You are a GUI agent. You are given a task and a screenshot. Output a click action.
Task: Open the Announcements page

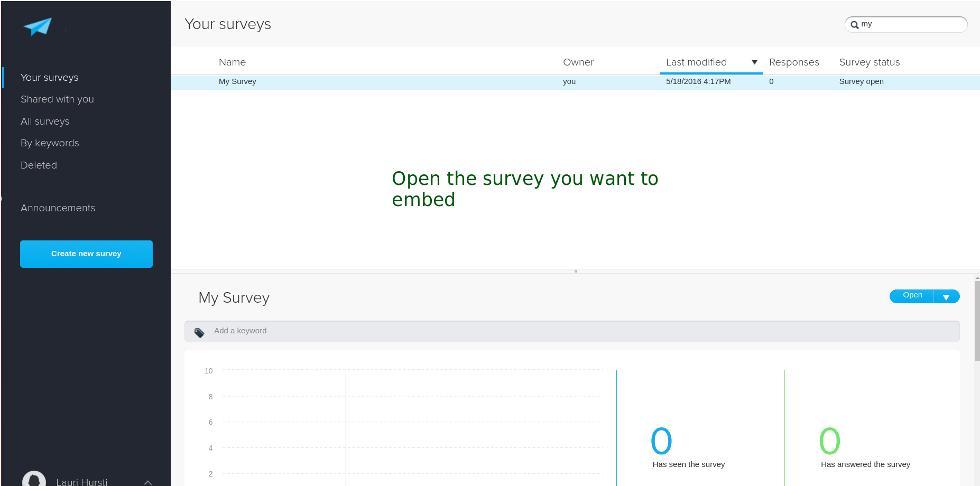pyautogui.click(x=58, y=208)
